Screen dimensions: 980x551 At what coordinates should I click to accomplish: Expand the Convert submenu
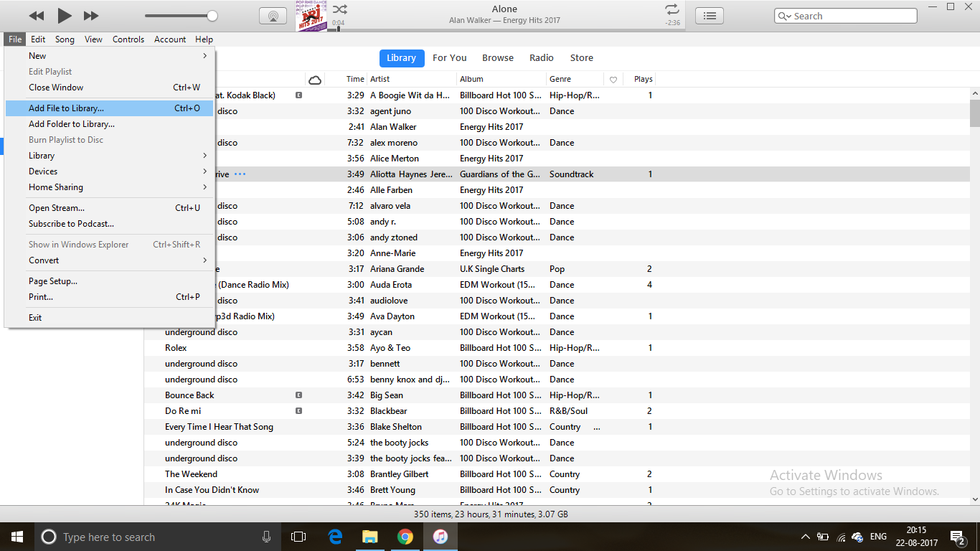coord(110,260)
